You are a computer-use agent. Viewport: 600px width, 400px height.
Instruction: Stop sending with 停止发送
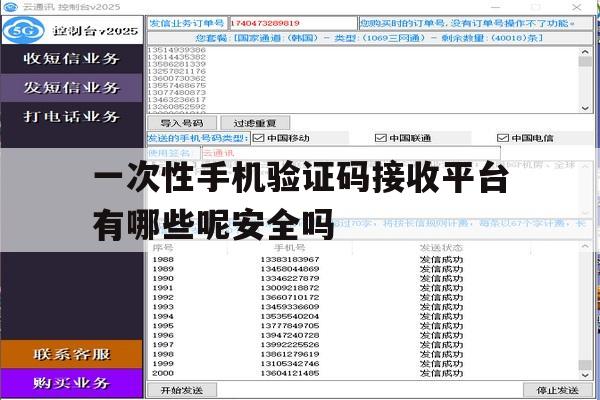558,390
